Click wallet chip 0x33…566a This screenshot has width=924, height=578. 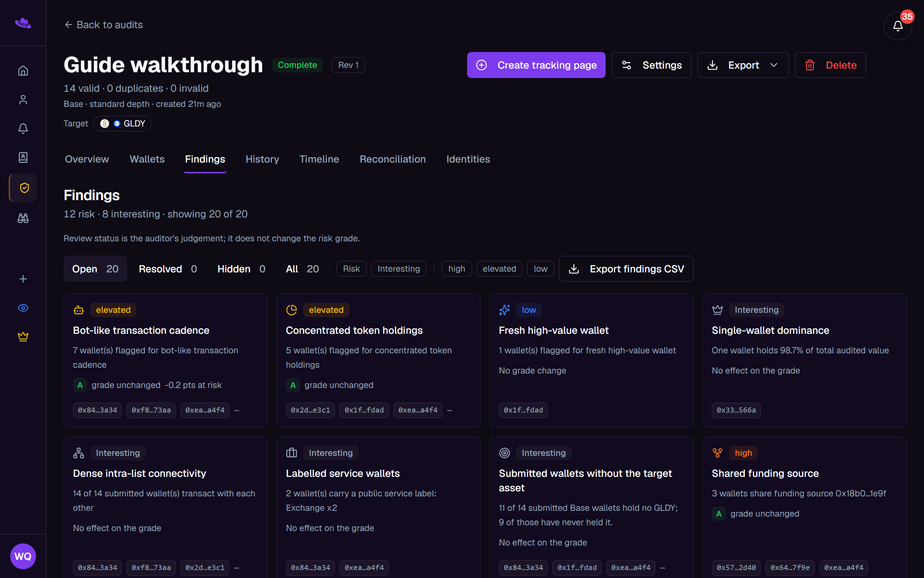(736, 410)
